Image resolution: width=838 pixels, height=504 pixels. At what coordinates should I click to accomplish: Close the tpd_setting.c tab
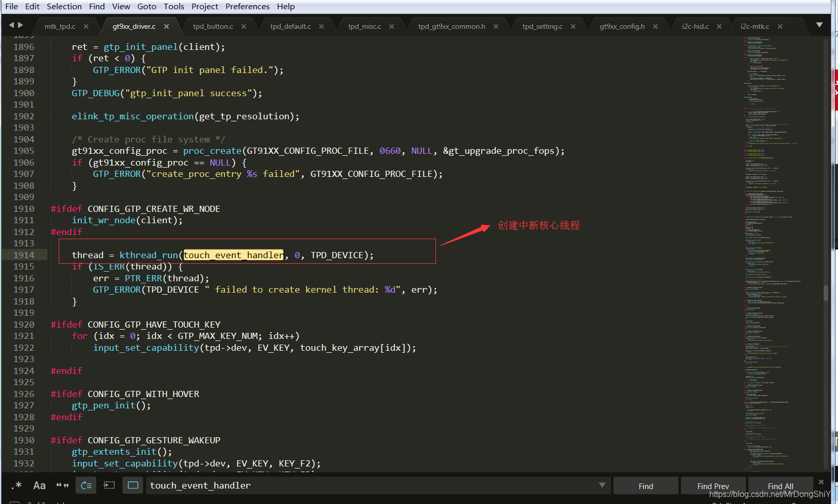(573, 26)
